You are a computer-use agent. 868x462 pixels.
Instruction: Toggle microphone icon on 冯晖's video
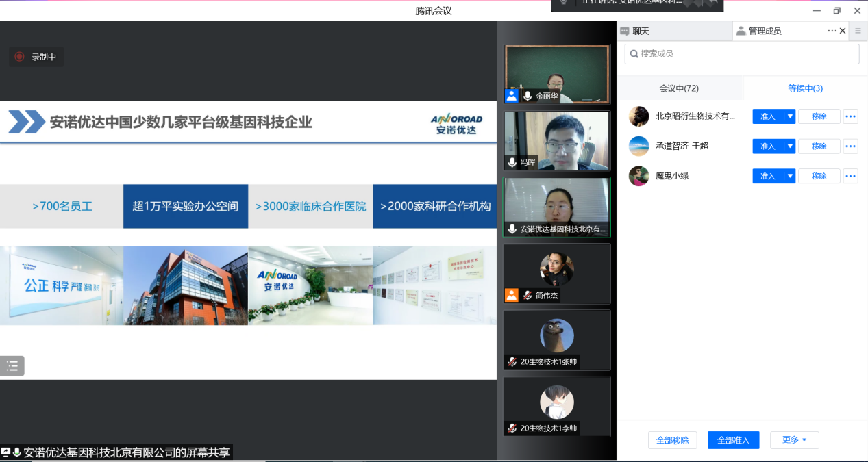point(512,163)
